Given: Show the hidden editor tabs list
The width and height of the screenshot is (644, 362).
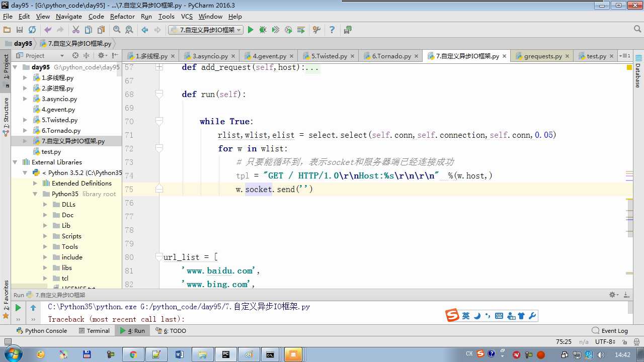Looking at the screenshot, I should tap(625, 56).
